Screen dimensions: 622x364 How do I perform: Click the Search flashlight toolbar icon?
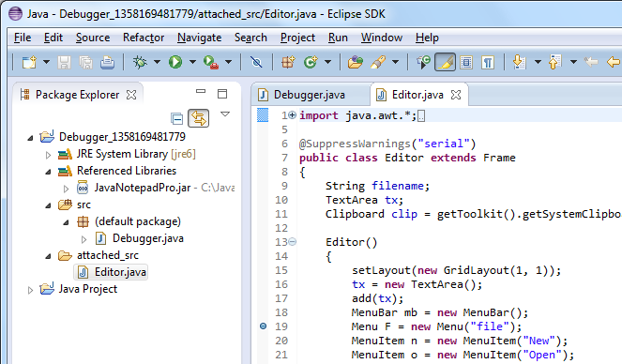pos(378,62)
